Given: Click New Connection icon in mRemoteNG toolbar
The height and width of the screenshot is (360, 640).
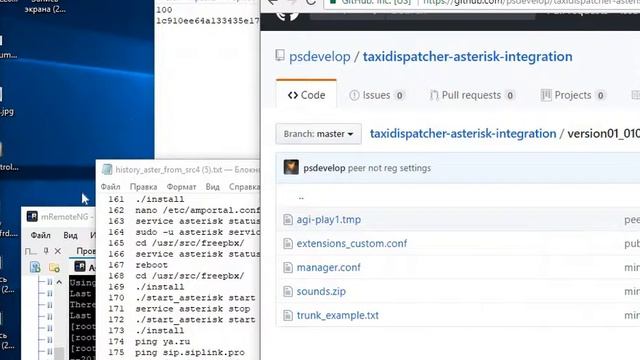Looking at the screenshot, I should (x=35, y=267).
